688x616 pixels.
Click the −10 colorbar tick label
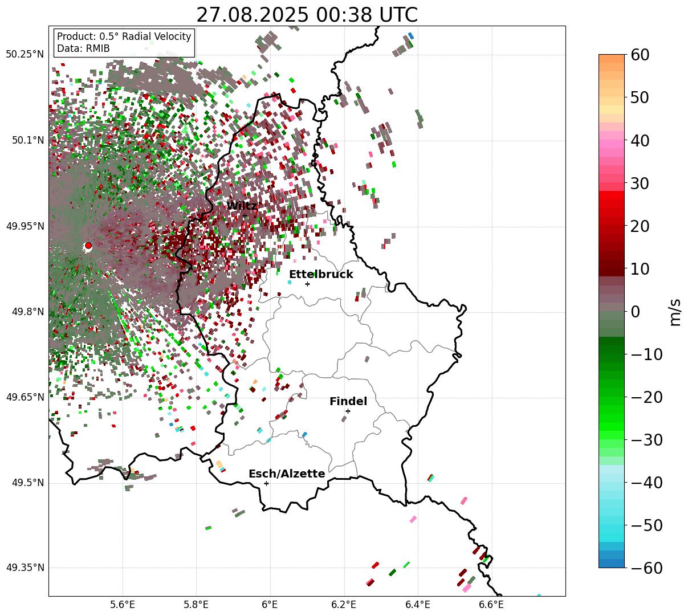[646, 354]
